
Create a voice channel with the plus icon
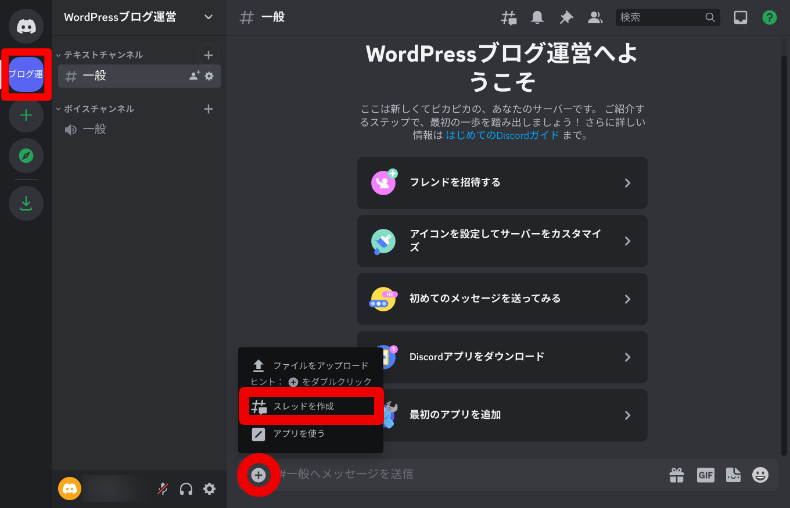[x=209, y=109]
